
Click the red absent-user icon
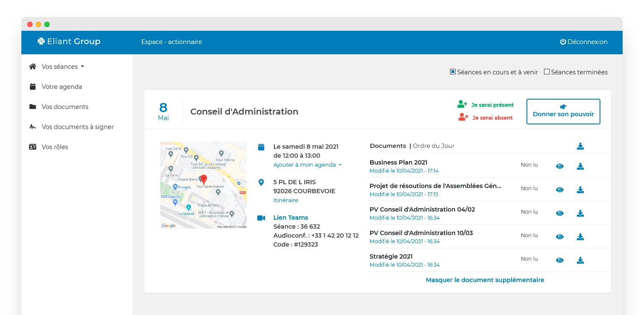[463, 117]
